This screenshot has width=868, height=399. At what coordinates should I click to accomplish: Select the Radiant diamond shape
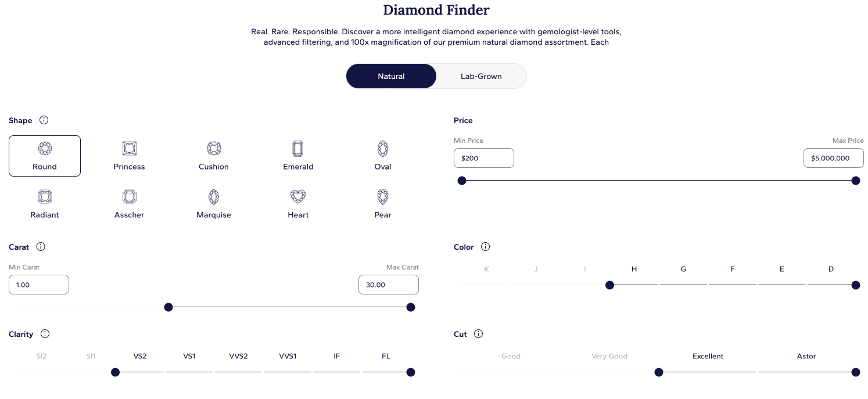[x=45, y=203]
